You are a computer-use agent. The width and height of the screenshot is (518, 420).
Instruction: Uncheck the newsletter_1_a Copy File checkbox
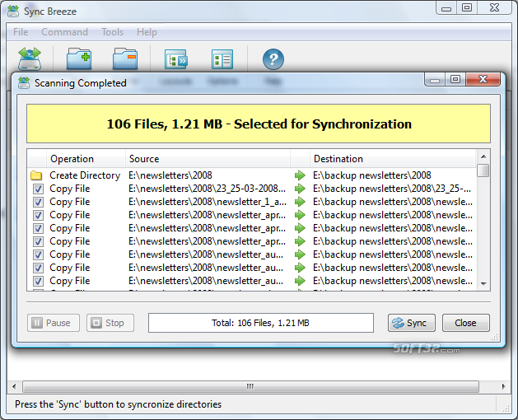[38, 203]
